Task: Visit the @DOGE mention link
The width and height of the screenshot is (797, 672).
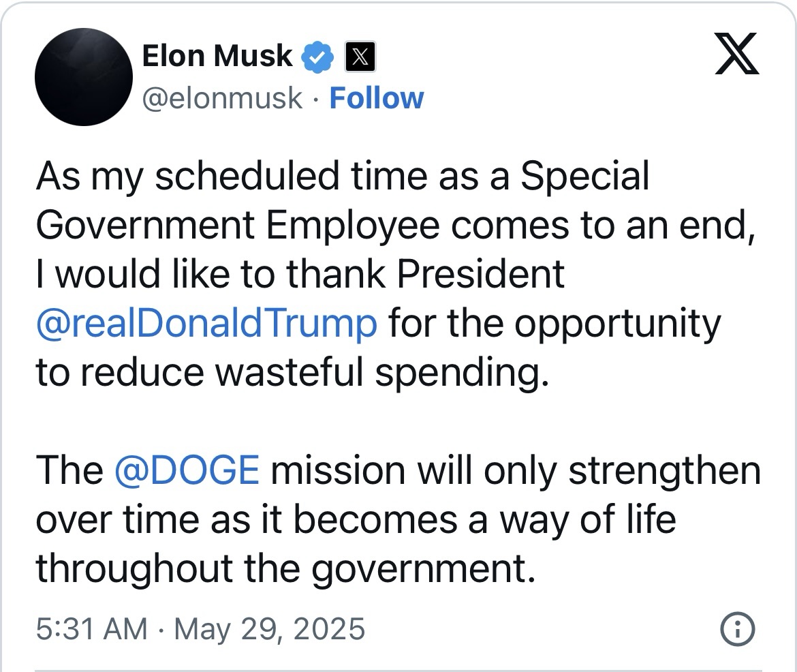Action: (x=187, y=470)
